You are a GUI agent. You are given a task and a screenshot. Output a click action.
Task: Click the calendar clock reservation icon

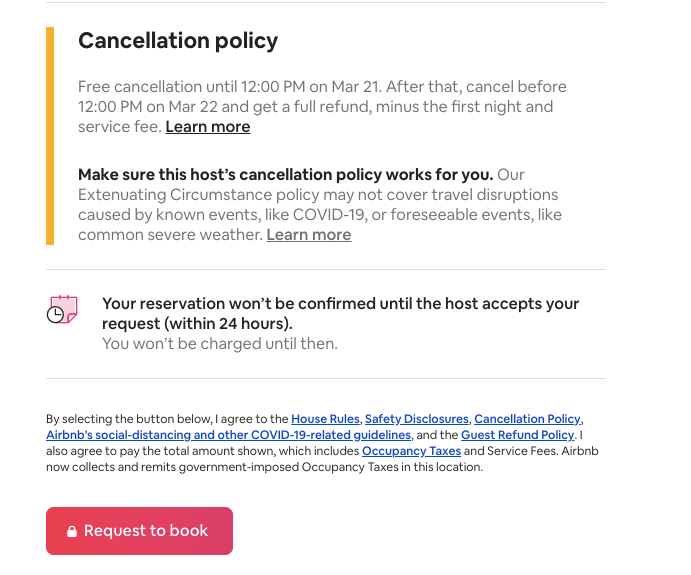62,310
